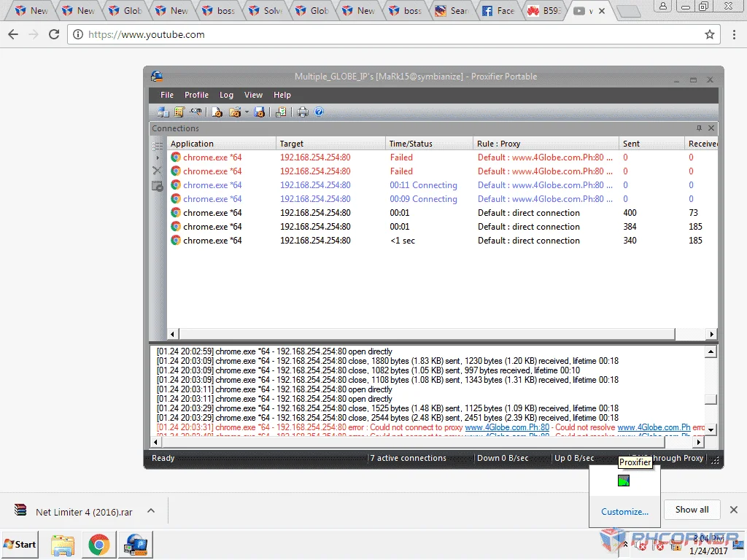
Task: Click the Customize... link in tray popup
Action: [x=624, y=511]
